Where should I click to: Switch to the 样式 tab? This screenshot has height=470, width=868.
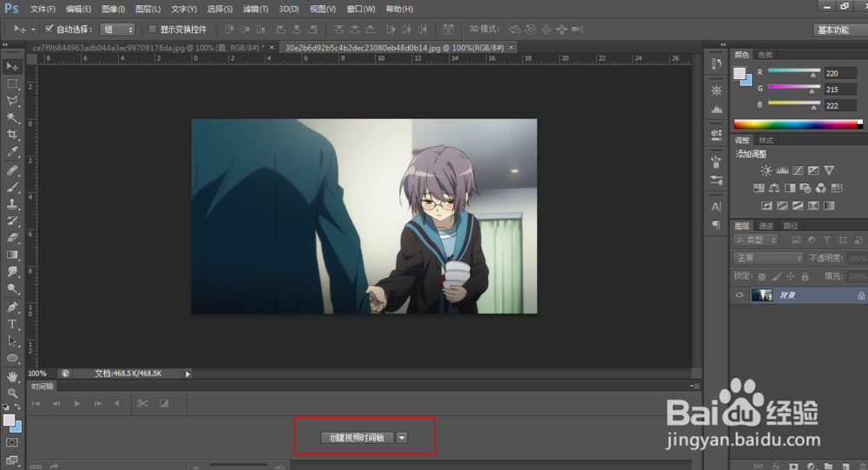766,140
